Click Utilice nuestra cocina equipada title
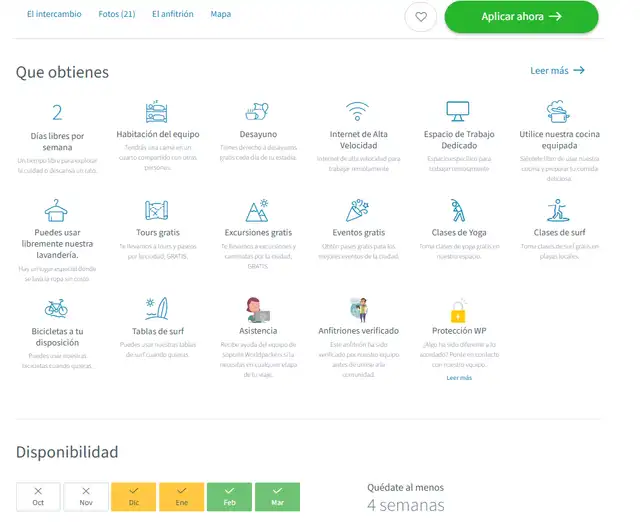This screenshot has width=640, height=522. [x=559, y=140]
